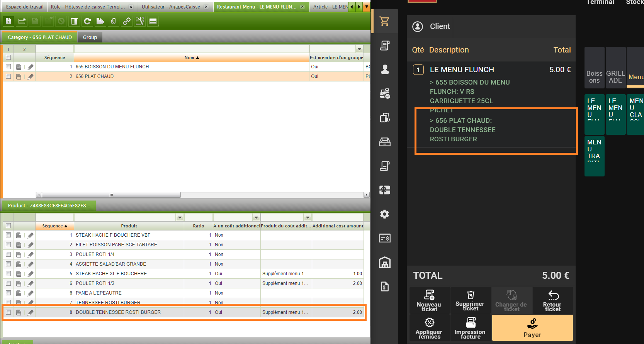Click the paperclip attachment toolbar icon

113,21
